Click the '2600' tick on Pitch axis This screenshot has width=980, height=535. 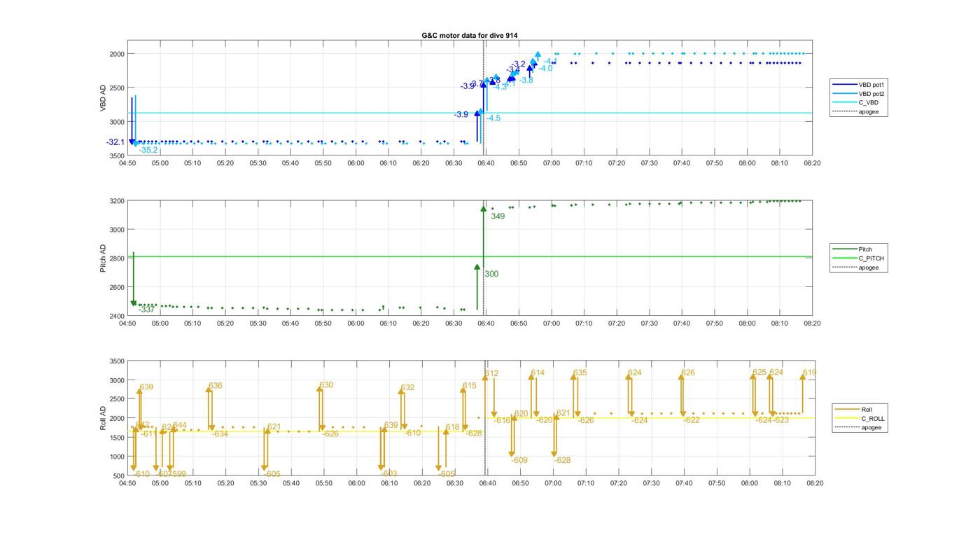click(116, 287)
